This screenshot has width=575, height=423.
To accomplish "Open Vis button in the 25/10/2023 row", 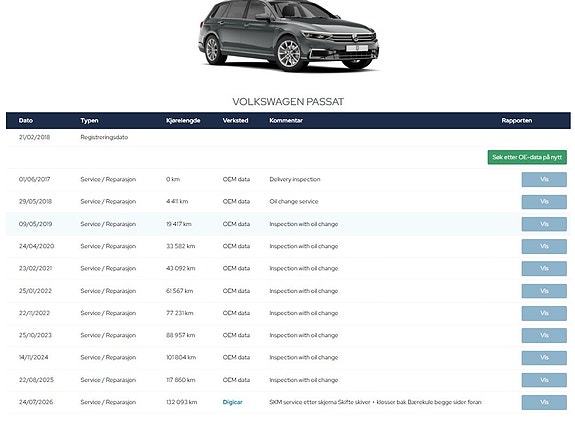I will [x=544, y=335].
